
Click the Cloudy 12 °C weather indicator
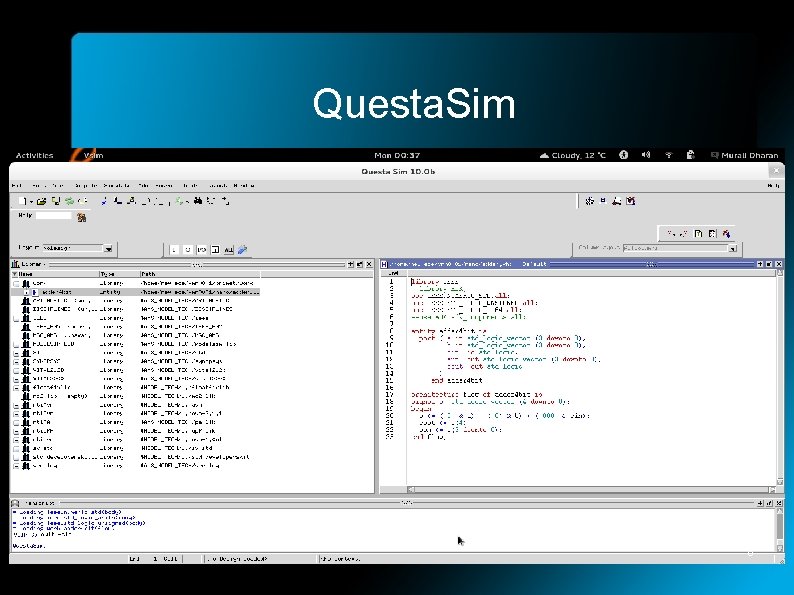tap(573, 155)
